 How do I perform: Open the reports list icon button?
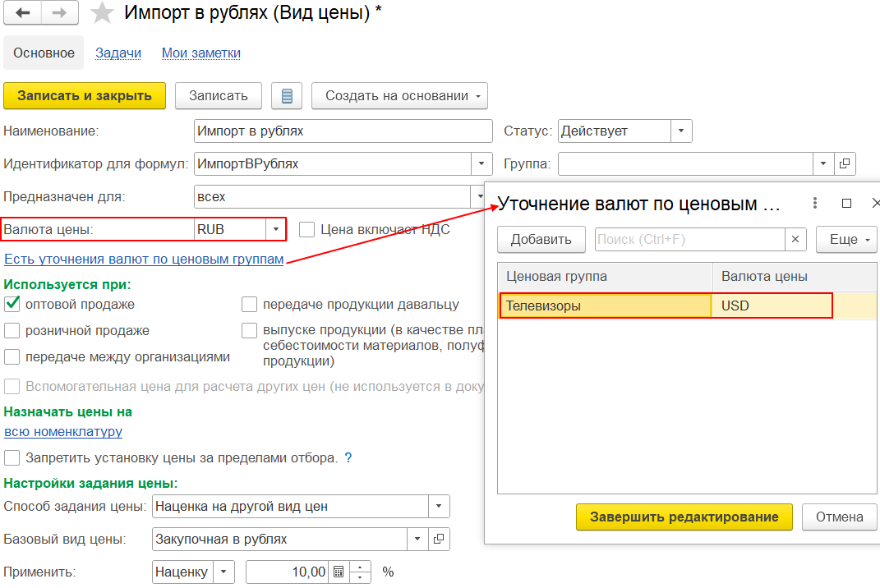[x=287, y=96]
